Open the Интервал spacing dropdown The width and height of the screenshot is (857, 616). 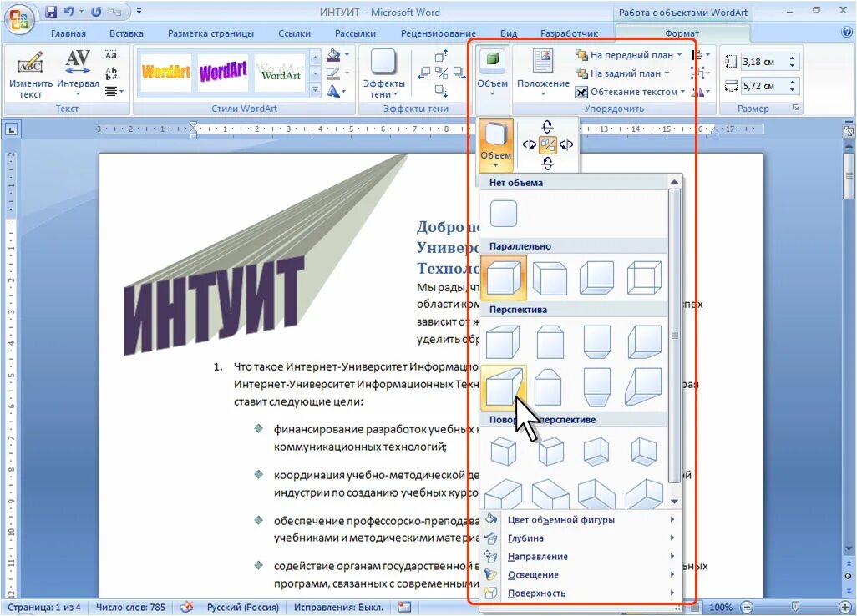pyautogui.click(x=79, y=74)
